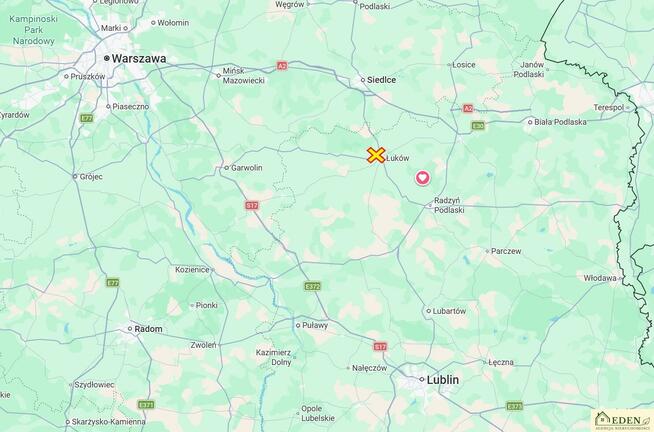Click the EDEN agency logo

pyautogui.click(x=622, y=420)
